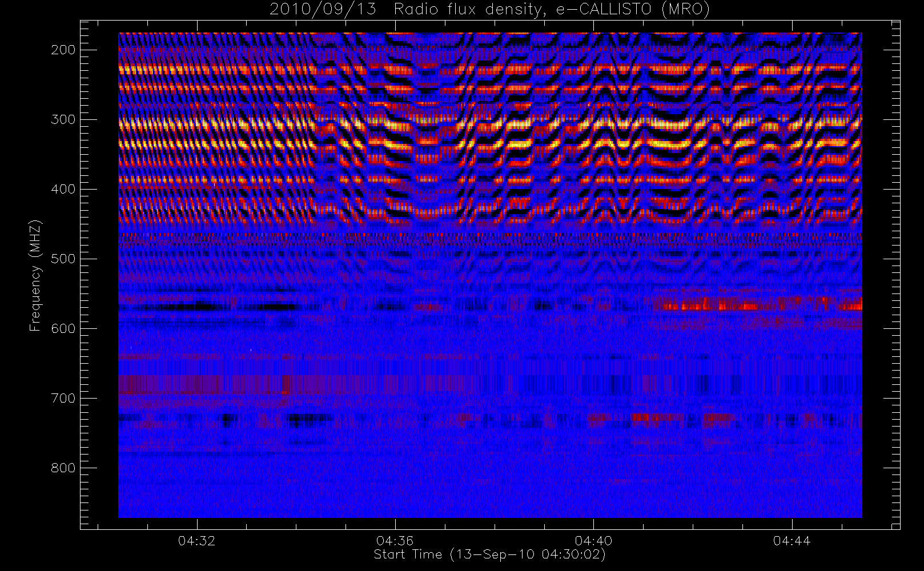The image size is (924, 571).
Task: Click the 04:32 time tick label
Action: pos(197,541)
